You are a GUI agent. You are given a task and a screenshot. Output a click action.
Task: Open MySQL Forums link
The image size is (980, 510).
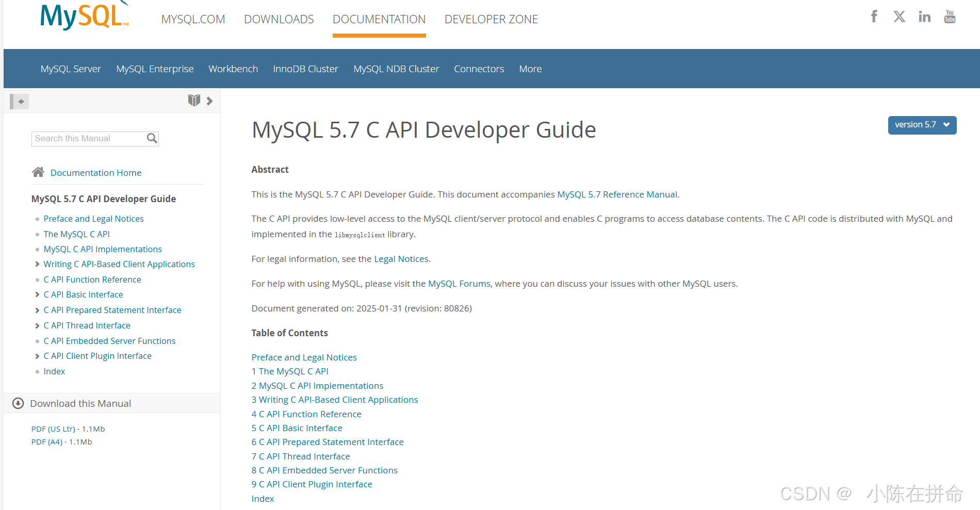pos(459,284)
